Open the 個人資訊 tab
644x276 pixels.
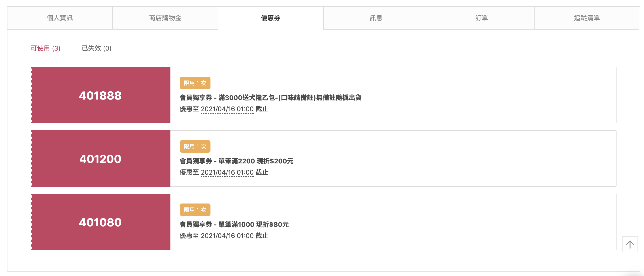[x=60, y=18]
